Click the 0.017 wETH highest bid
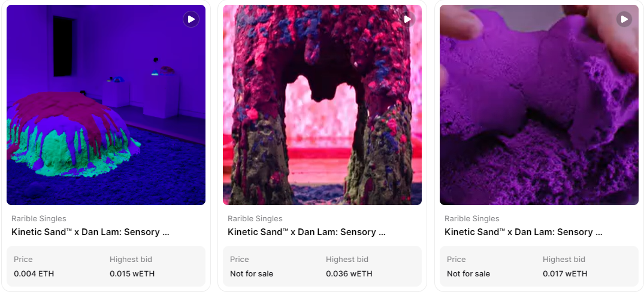The image size is (644, 295). click(565, 273)
